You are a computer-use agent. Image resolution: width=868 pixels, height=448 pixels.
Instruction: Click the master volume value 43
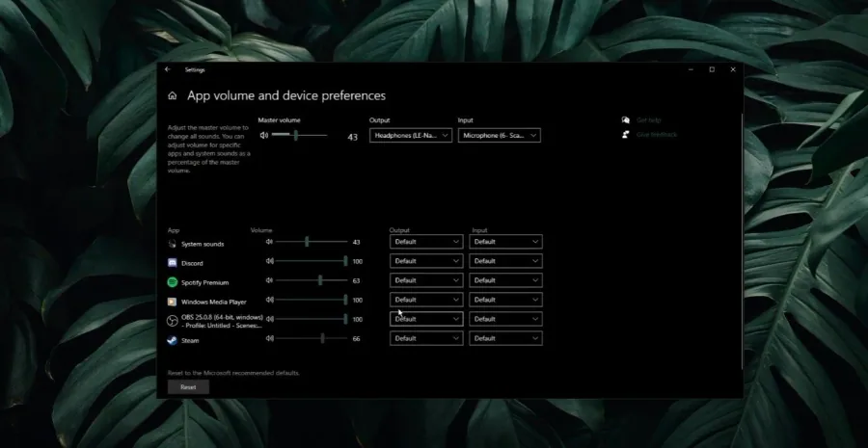353,137
